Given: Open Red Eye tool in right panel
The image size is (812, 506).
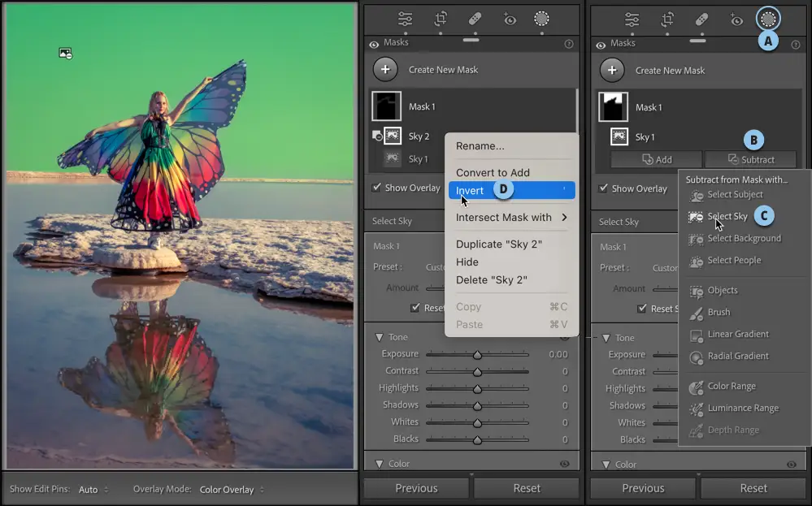Looking at the screenshot, I should (736, 19).
